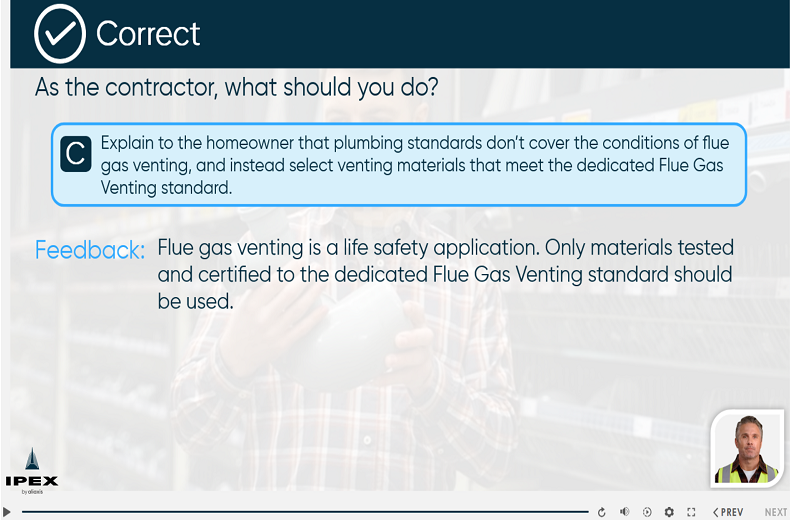Go to previous slide with PREV
The height and width of the screenshot is (520, 790).
click(x=728, y=512)
